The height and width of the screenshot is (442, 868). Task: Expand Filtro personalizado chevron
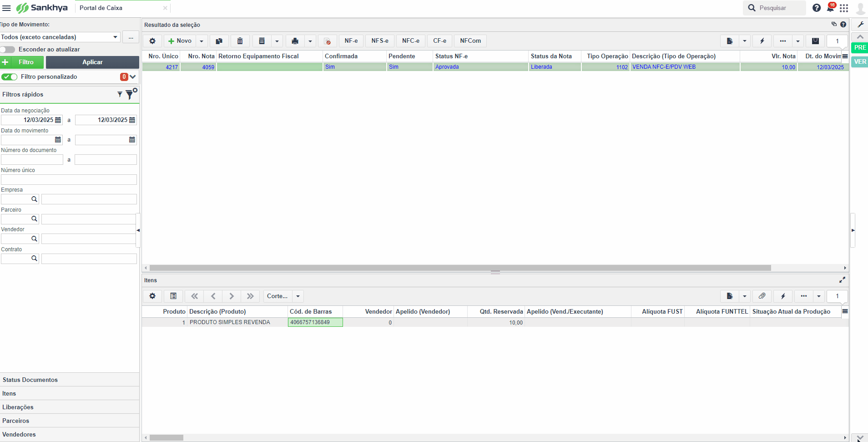pos(133,76)
